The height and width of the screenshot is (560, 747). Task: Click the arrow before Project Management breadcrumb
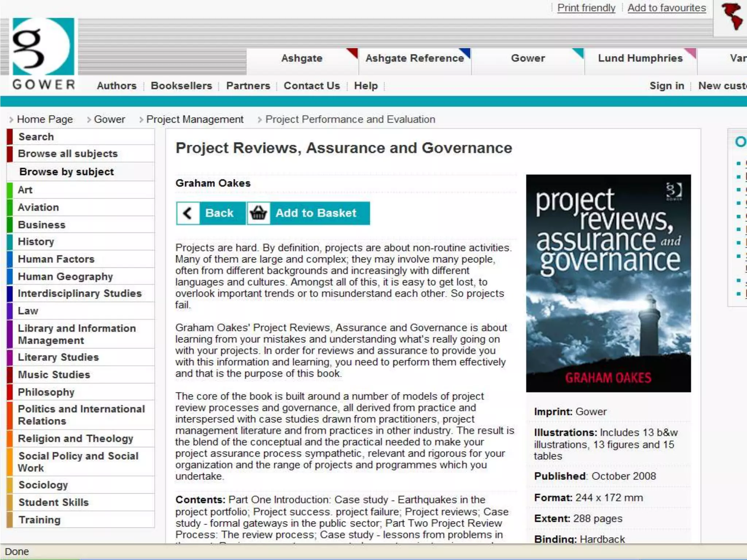pyautogui.click(x=141, y=120)
